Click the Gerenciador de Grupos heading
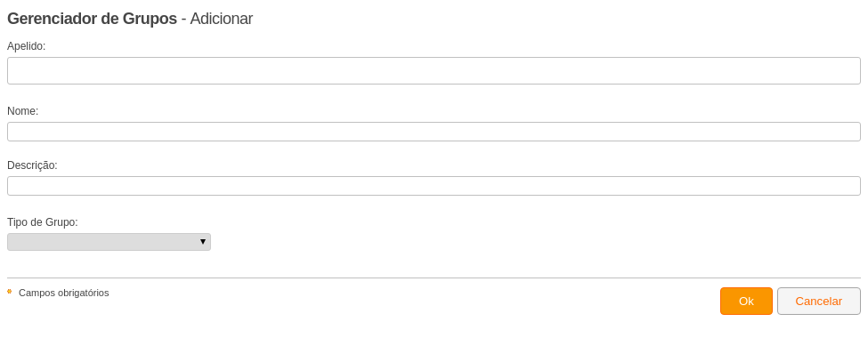 point(92,19)
